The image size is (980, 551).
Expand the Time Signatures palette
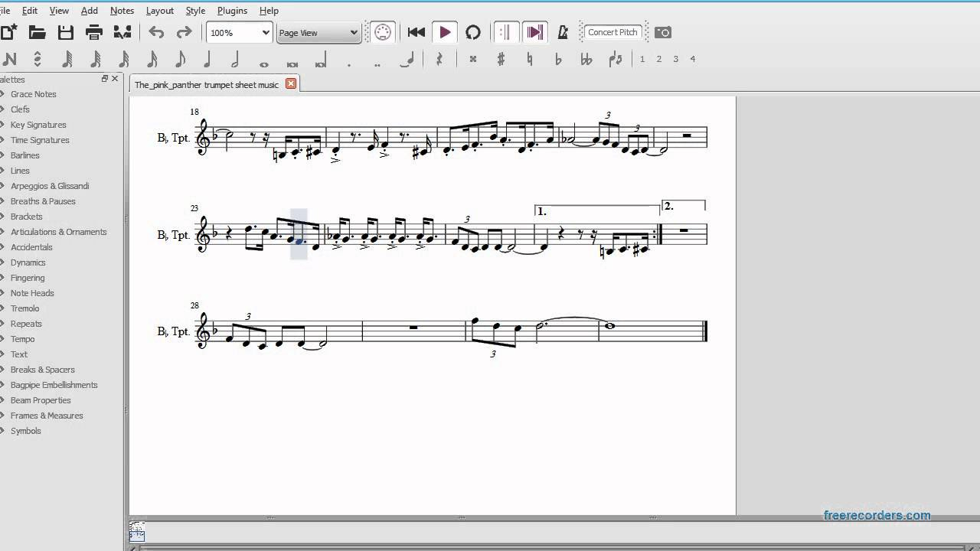[x=40, y=140]
